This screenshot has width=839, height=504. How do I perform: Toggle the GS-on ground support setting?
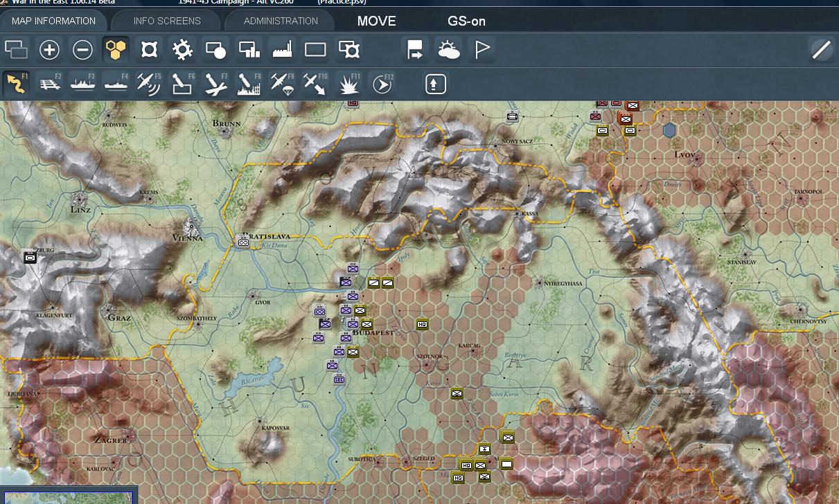click(466, 21)
